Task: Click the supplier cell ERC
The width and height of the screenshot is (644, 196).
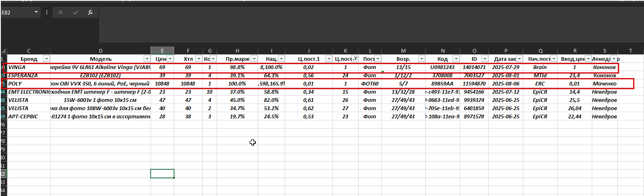Action: click(540, 83)
